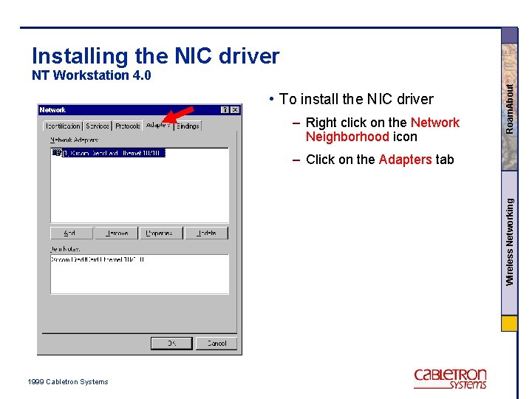Open adapter Properties button

click(161, 233)
